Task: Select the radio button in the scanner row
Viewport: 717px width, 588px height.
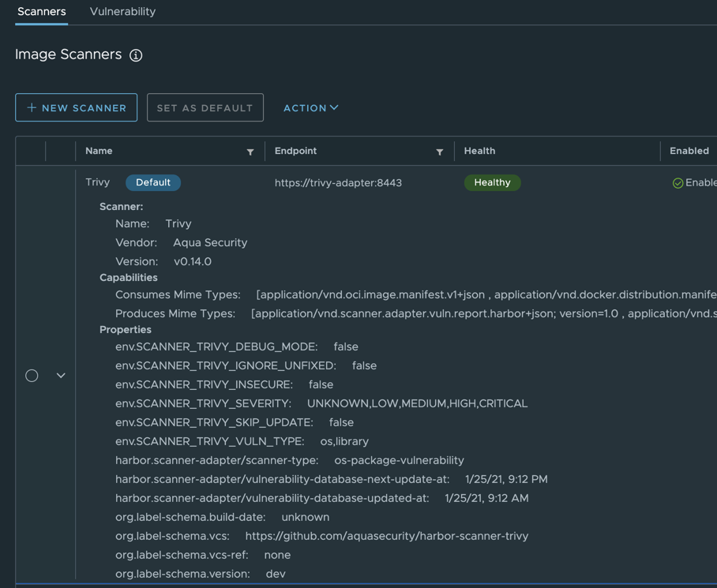Action: (x=32, y=375)
